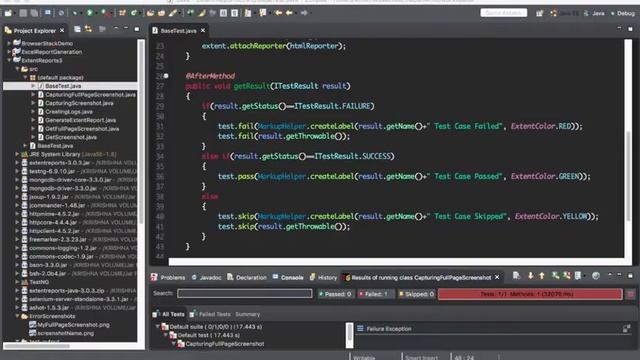Viewport: 640px width, 360px height.
Task: Click the testng-6.9.10.jar archive icon
Action: [24, 171]
